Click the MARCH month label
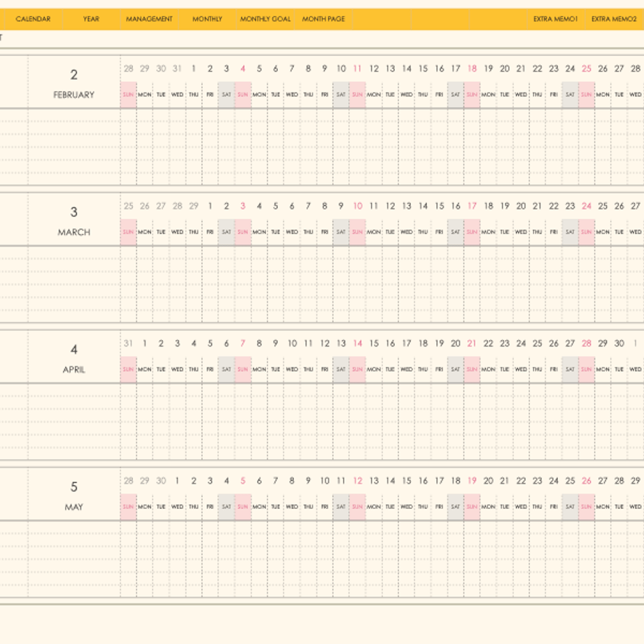 point(74,232)
